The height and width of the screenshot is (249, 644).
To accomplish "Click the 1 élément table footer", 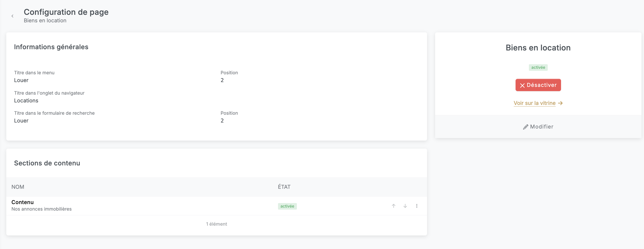I will [x=216, y=224].
